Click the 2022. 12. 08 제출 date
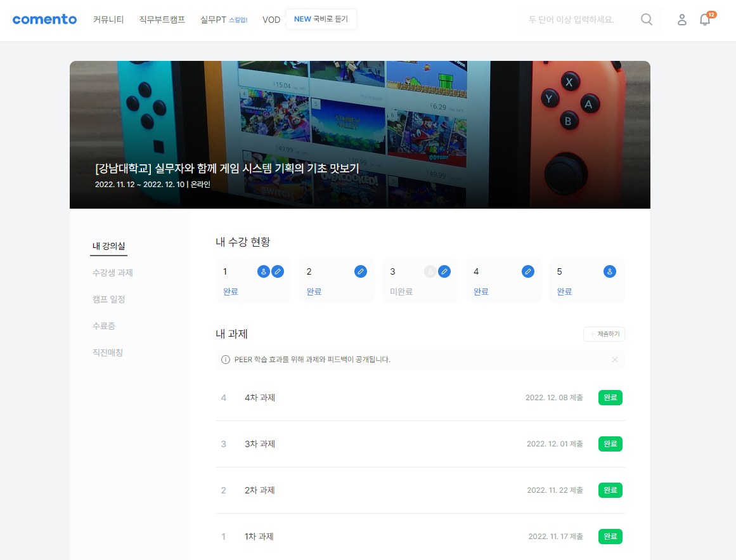The width and height of the screenshot is (736, 560). click(554, 398)
